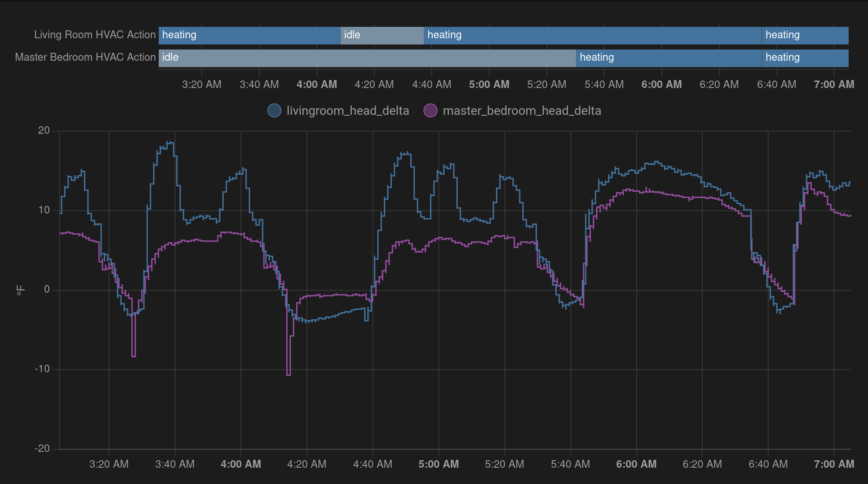Click the 6:00 AM label on bottom time axis
868x484 pixels.
tap(636, 464)
